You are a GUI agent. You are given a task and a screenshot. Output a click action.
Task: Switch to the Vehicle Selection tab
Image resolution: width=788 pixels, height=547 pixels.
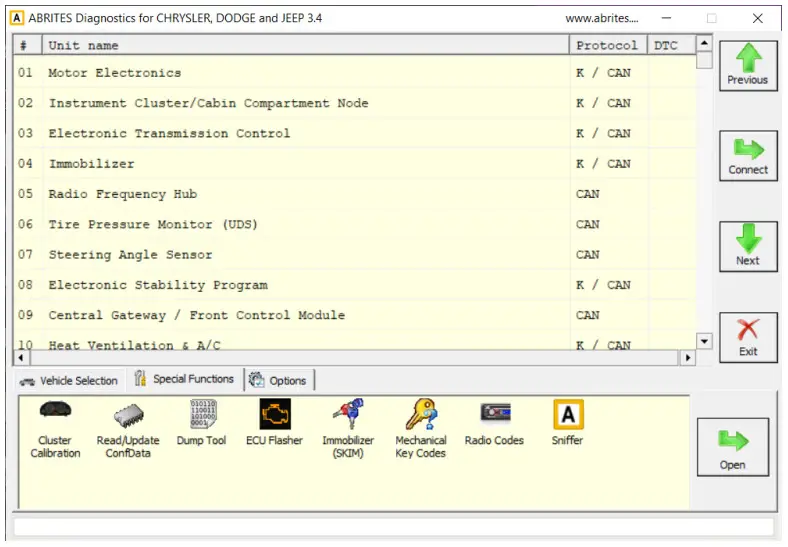point(68,381)
